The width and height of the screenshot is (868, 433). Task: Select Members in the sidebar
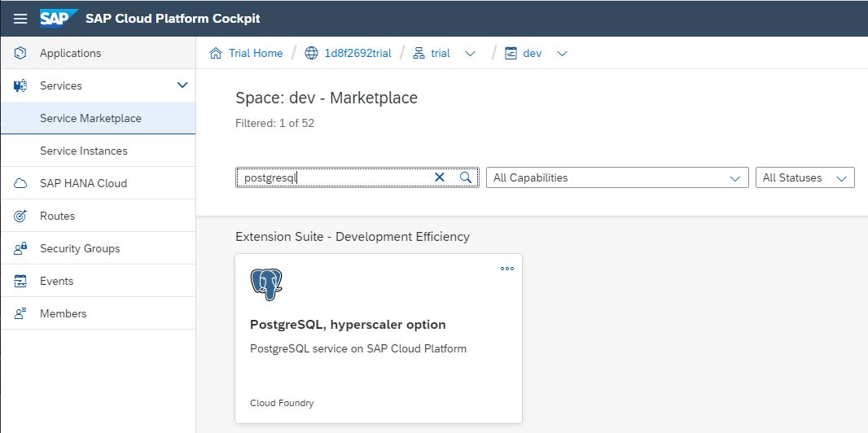pyautogui.click(x=64, y=313)
